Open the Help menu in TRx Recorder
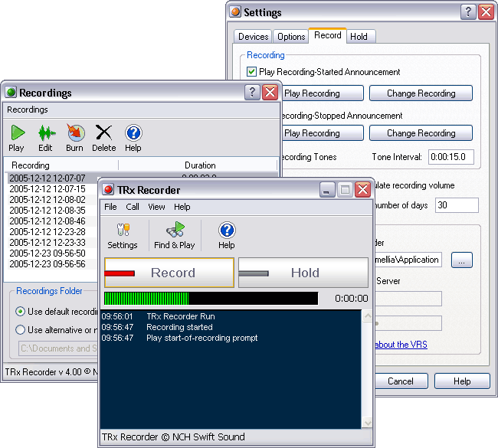The height and width of the screenshot is (448, 498). coord(182,207)
